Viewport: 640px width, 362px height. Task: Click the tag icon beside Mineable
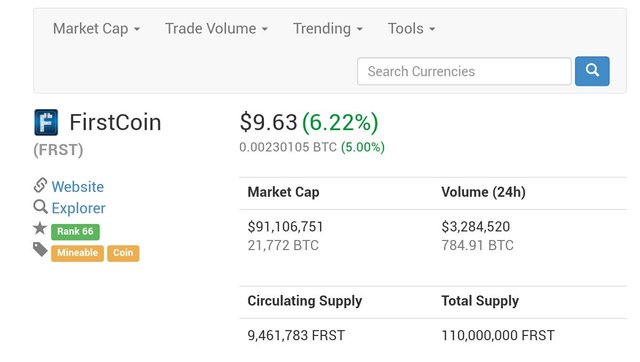[x=40, y=249]
